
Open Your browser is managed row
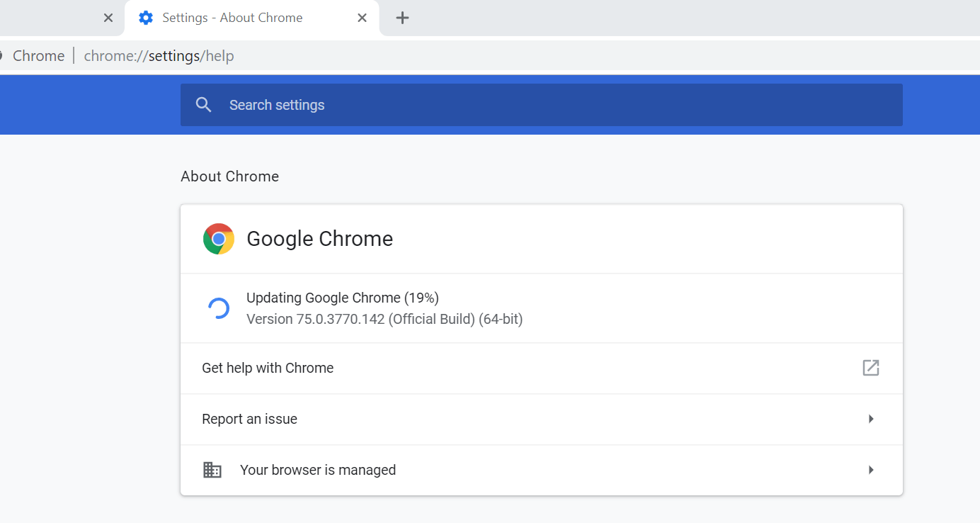[x=542, y=471]
